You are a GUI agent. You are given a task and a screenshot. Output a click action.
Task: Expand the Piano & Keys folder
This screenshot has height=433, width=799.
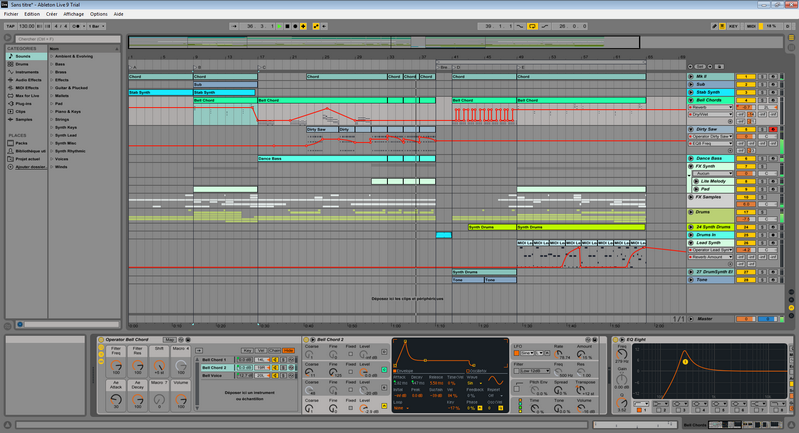pyautogui.click(x=52, y=111)
